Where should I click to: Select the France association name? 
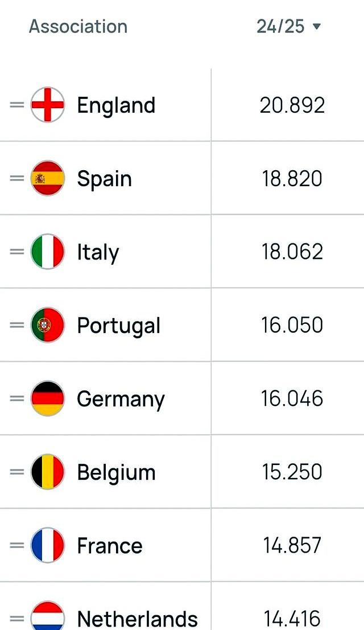tap(110, 546)
